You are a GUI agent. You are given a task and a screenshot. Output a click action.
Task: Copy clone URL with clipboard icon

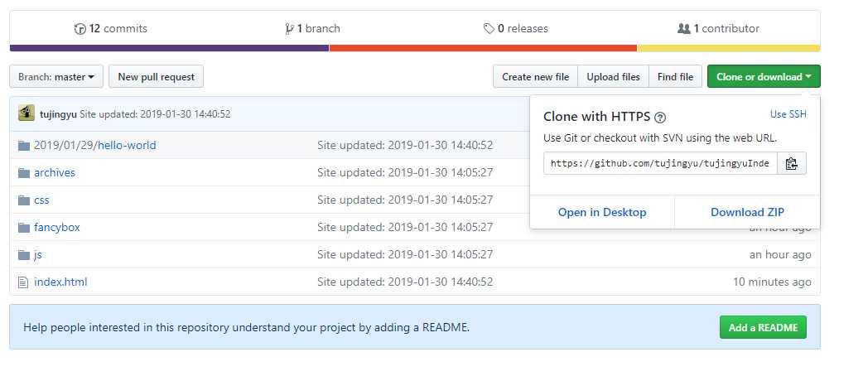point(792,163)
